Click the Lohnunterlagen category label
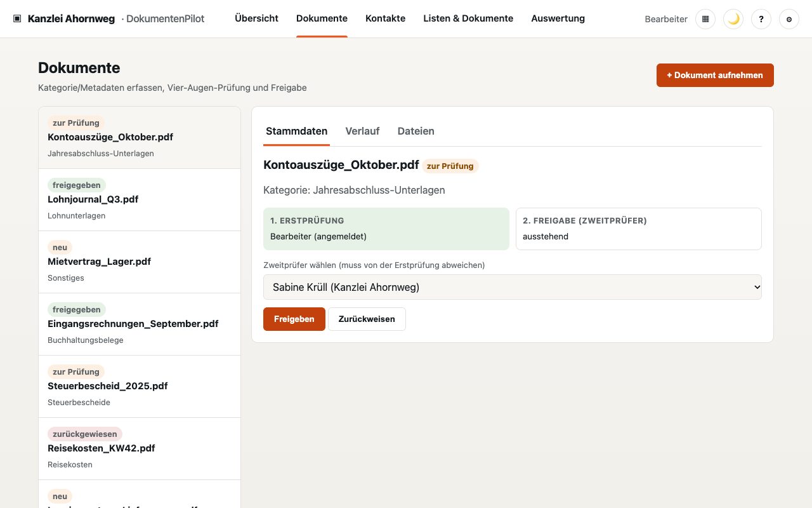Image resolution: width=812 pixels, height=508 pixels. click(x=77, y=216)
